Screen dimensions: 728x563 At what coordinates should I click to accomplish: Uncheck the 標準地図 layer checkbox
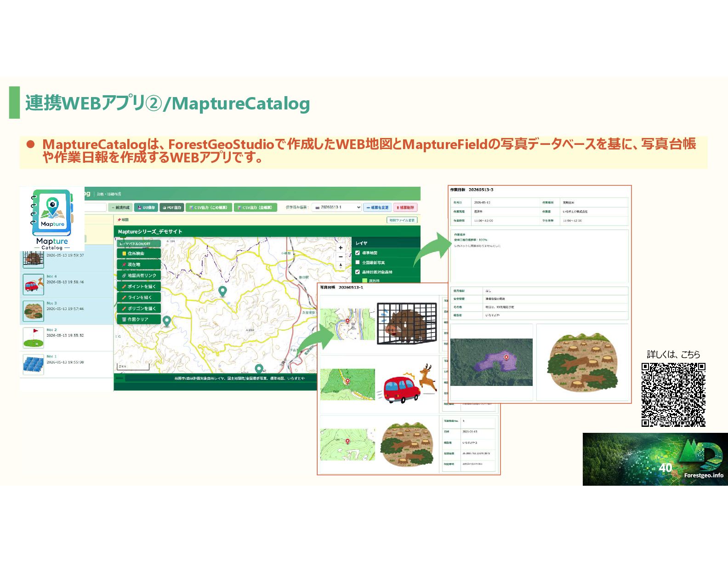coord(358,253)
